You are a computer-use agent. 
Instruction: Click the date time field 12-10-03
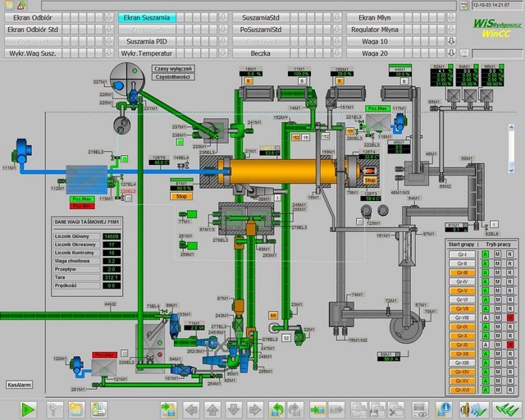[x=496, y=6]
